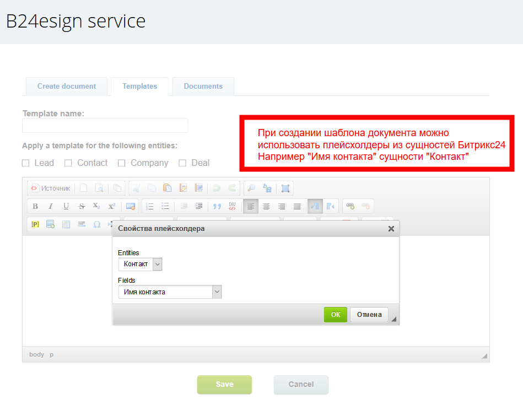Click the Remove Format icon

point(131,206)
